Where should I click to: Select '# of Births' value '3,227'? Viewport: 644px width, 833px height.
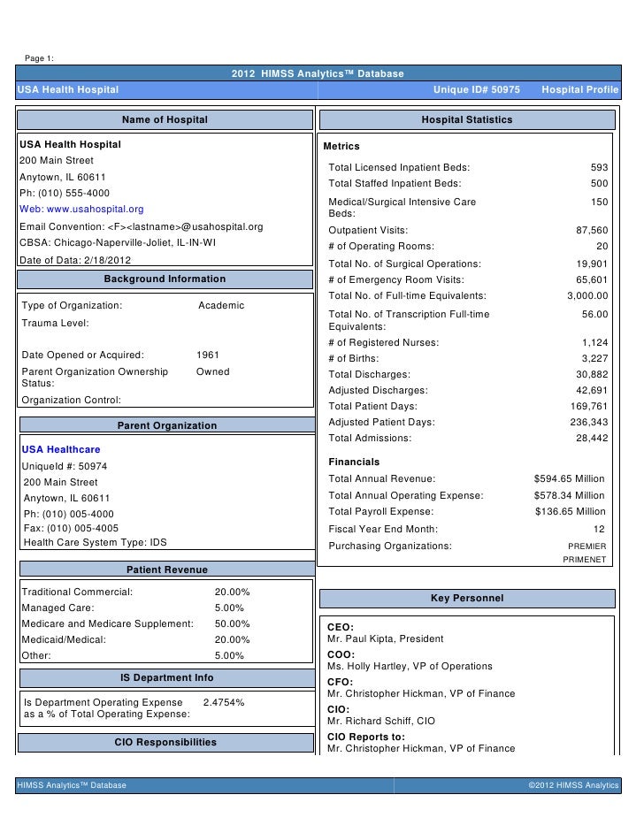point(594,359)
